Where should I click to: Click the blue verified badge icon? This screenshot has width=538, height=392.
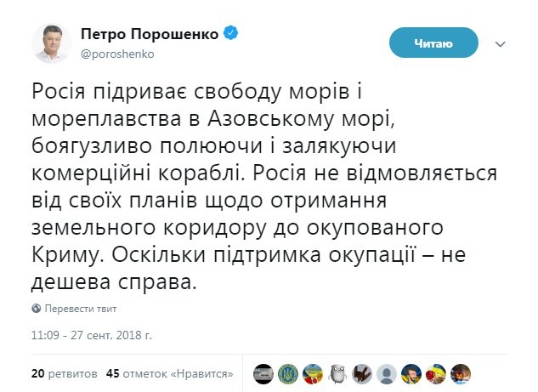(x=231, y=33)
